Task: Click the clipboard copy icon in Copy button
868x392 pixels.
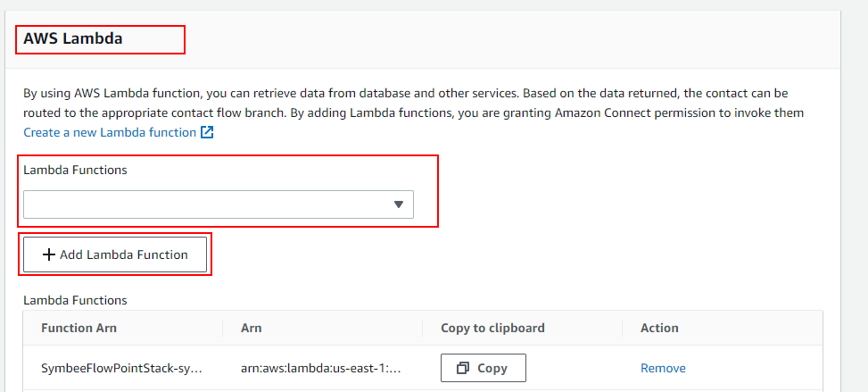Action: point(463,368)
